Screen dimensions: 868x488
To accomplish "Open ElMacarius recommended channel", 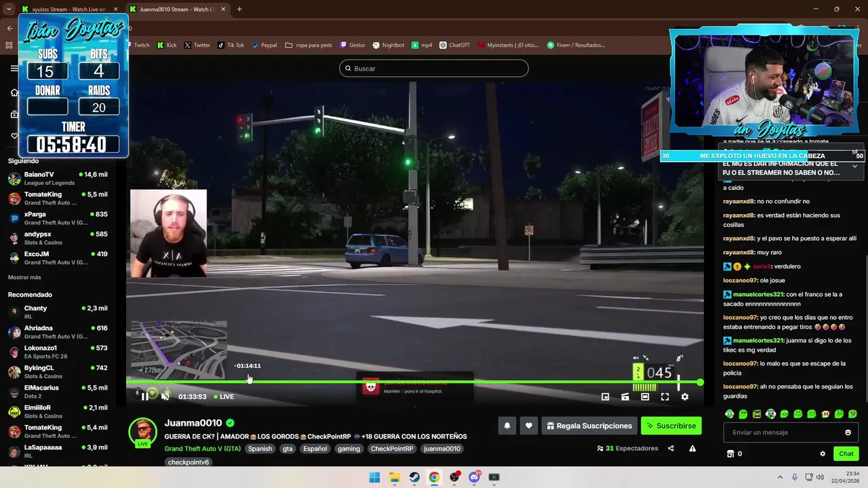I will click(58, 392).
